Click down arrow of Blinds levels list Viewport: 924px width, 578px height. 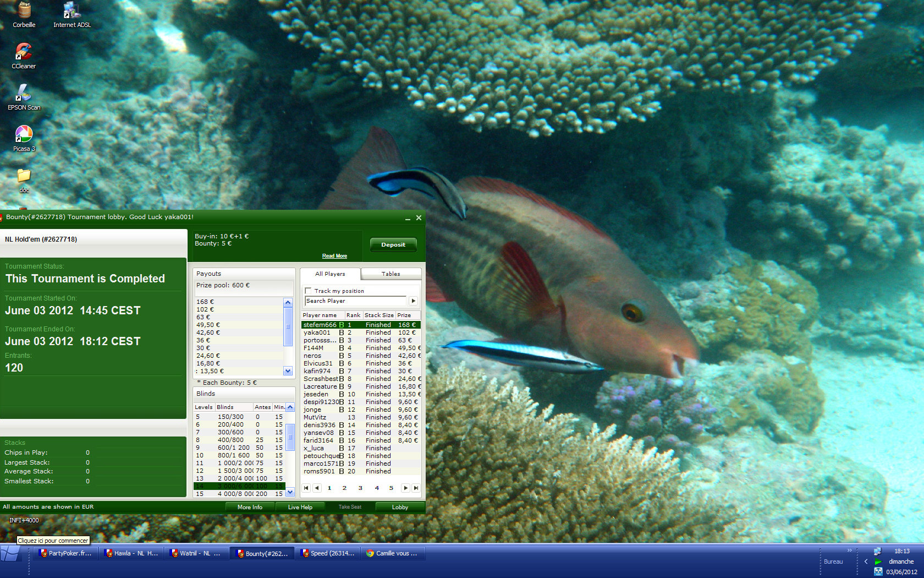coord(290,493)
